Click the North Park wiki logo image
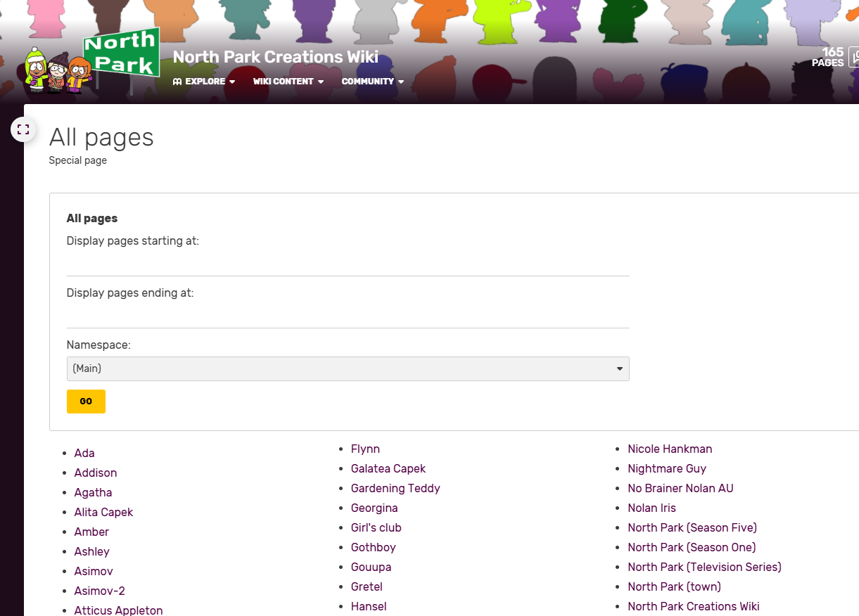 pyautogui.click(x=93, y=60)
